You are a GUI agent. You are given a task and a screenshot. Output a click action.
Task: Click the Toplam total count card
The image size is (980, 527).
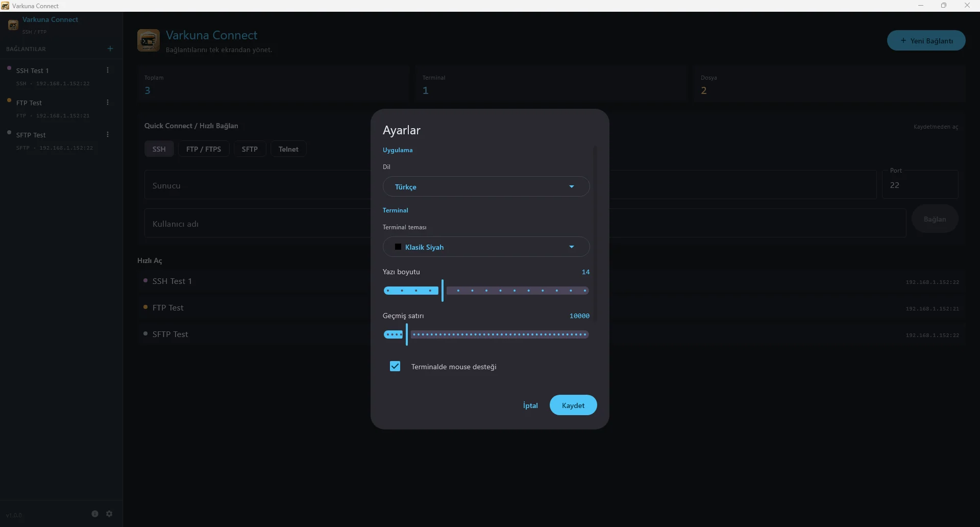point(273,84)
